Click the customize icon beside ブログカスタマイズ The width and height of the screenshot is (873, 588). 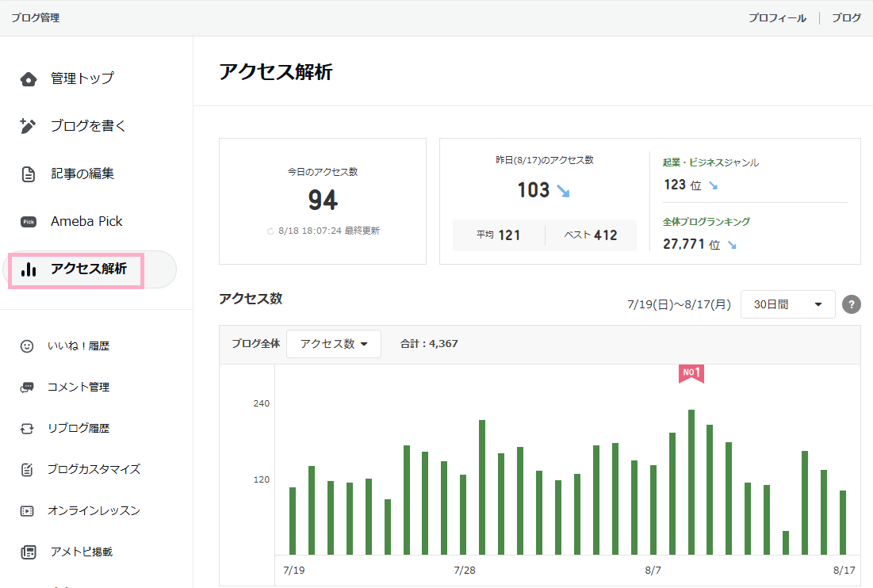tap(27, 469)
